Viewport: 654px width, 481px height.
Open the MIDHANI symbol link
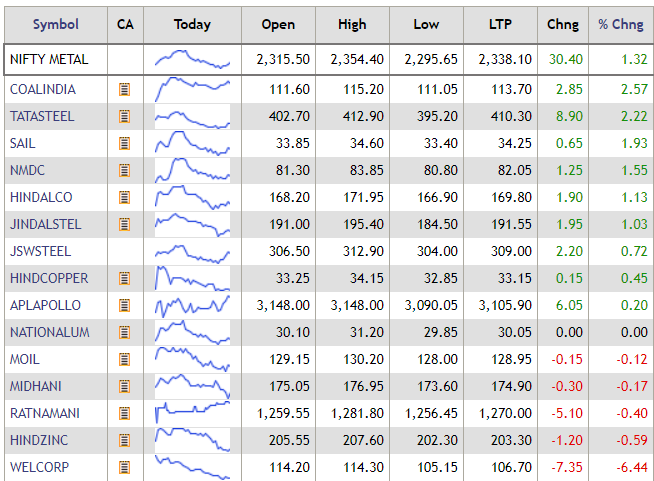coord(36,386)
